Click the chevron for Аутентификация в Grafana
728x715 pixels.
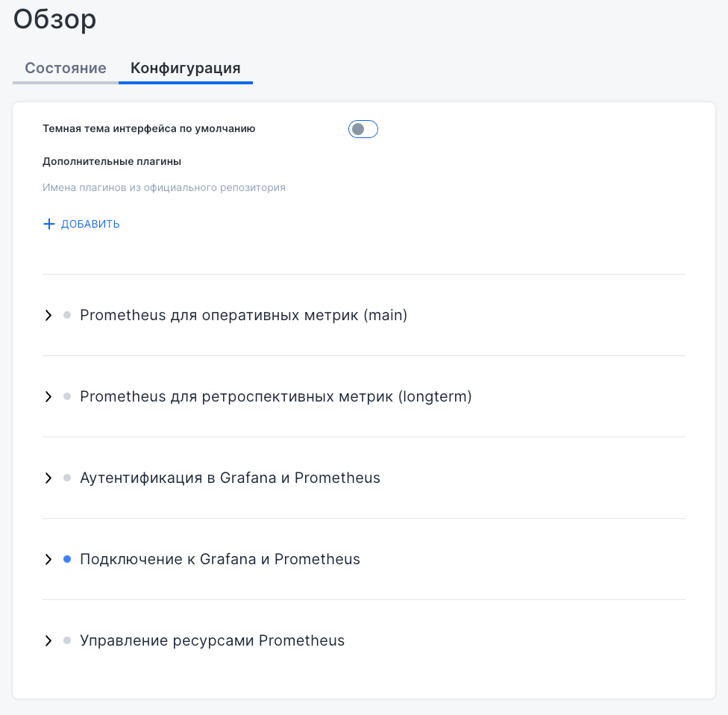click(x=48, y=478)
